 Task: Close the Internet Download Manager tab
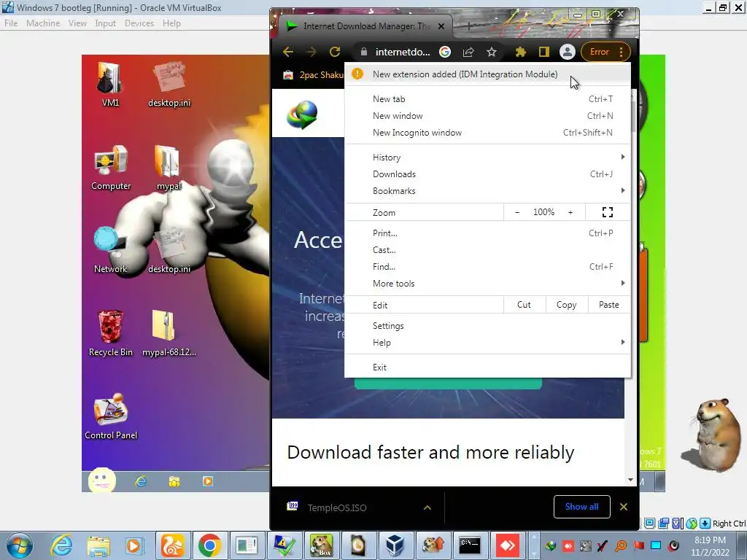point(441,26)
